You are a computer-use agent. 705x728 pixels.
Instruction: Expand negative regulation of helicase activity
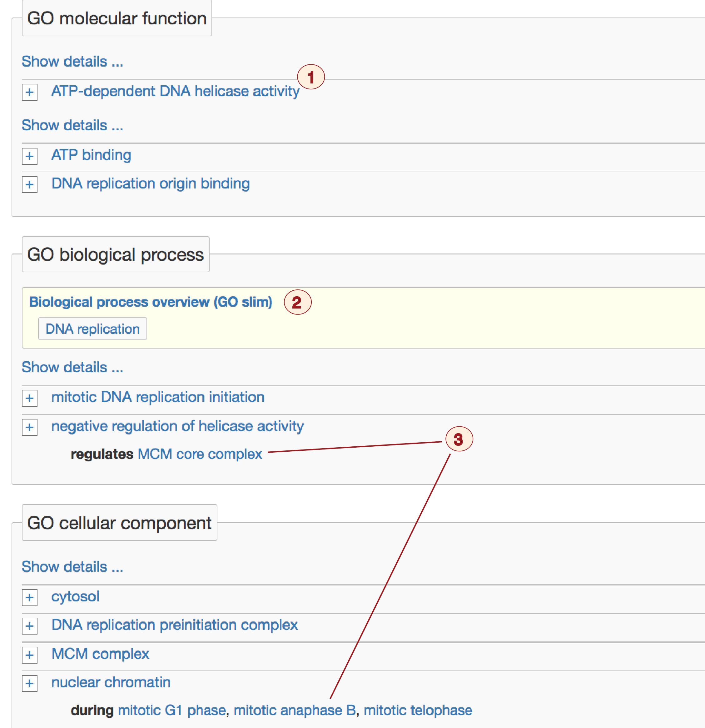pyautogui.click(x=30, y=427)
